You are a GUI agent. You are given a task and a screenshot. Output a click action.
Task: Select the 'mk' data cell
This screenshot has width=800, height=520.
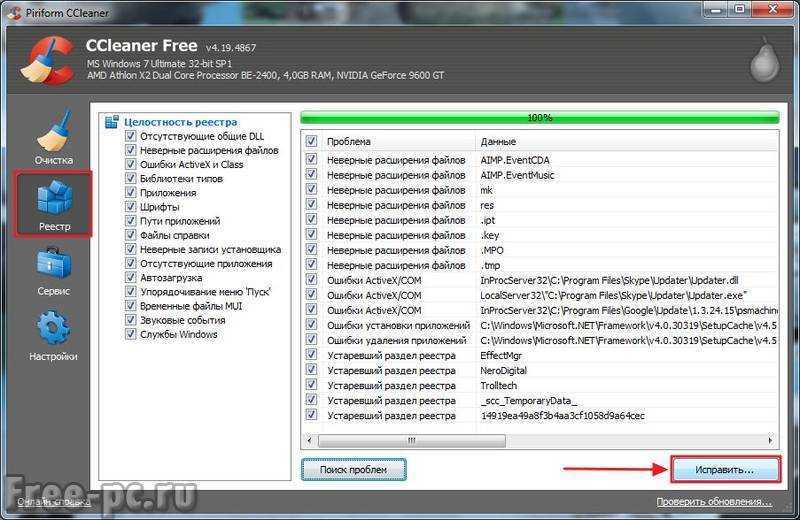click(x=486, y=190)
